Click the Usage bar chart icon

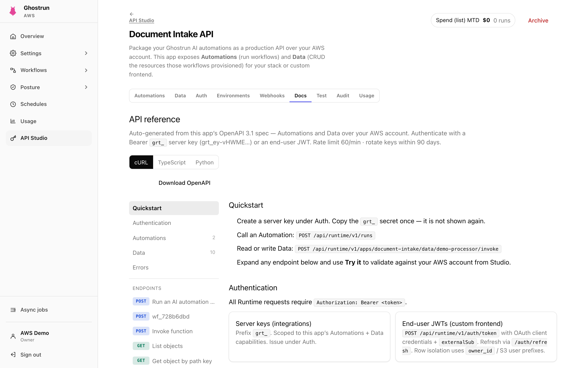13,121
